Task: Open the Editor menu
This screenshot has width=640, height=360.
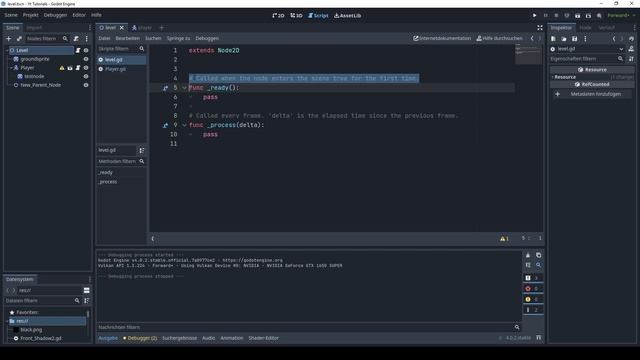Action: pyautogui.click(x=79, y=15)
